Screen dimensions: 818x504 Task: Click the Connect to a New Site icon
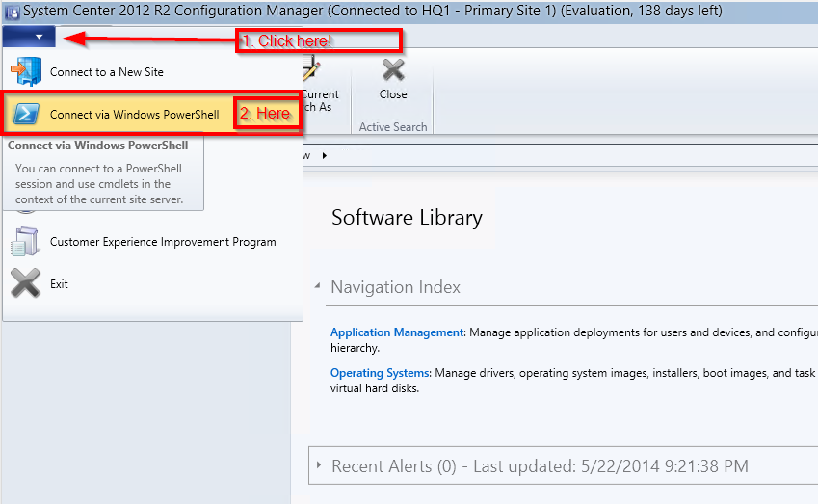click(x=26, y=71)
